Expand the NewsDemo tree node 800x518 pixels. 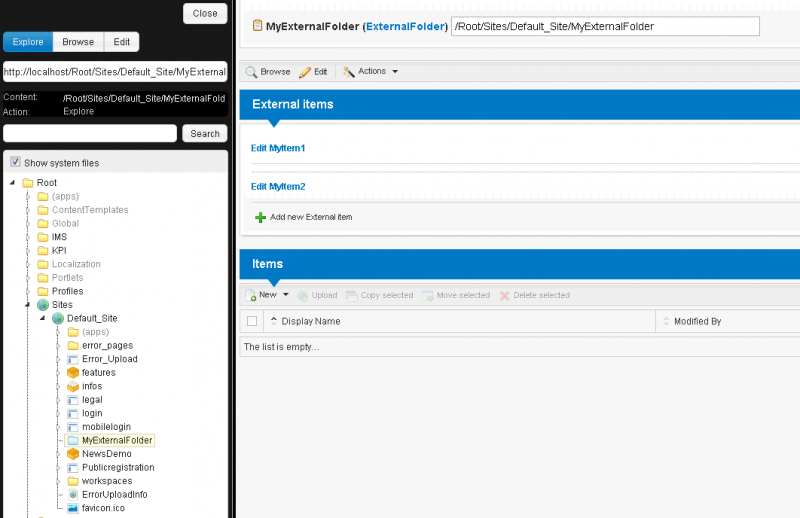[58, 454]
